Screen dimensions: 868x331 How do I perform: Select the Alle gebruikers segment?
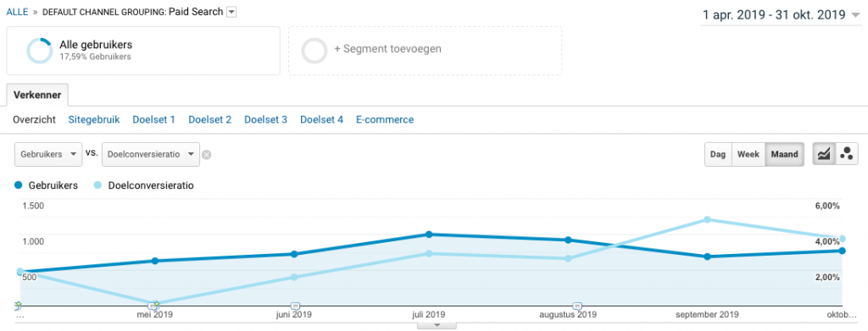(x=143, y=50)
